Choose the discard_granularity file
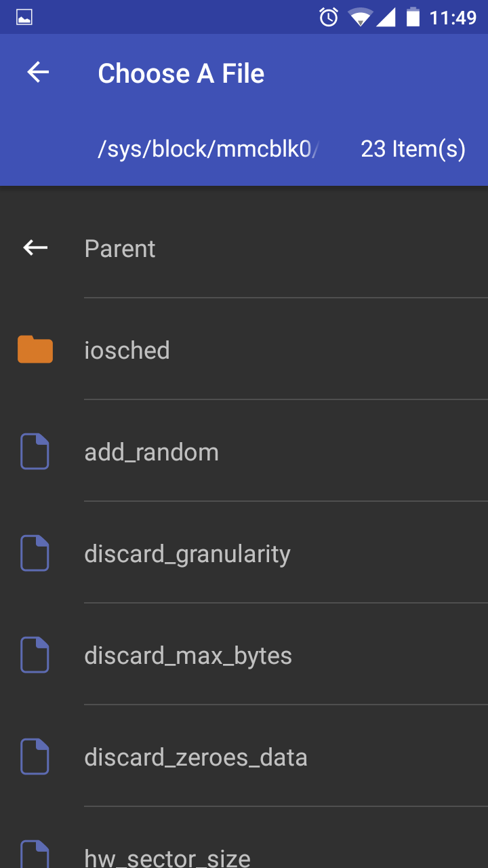 pyautogui.click(x=244, y=553)
